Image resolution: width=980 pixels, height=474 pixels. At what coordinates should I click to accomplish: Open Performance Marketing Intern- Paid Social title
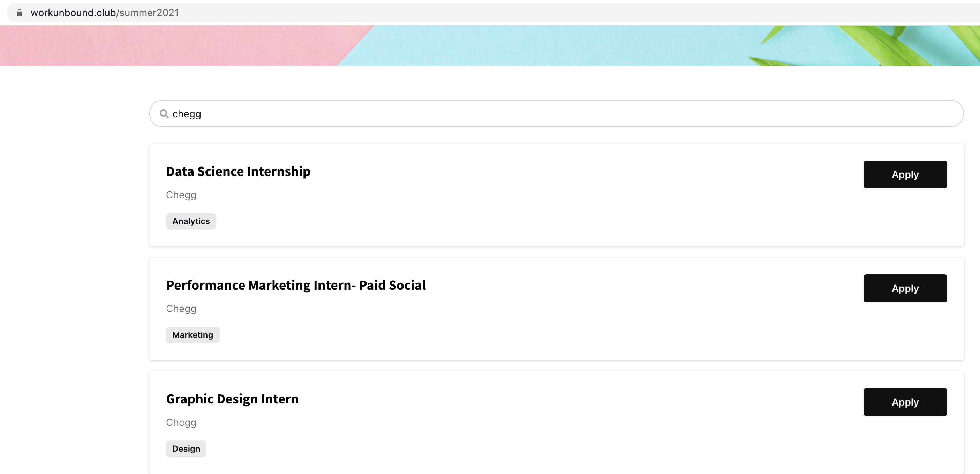pos(296,285)
